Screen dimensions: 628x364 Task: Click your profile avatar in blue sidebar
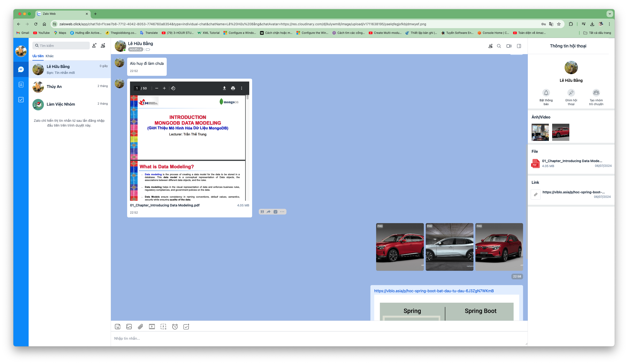tap(21, 51)
